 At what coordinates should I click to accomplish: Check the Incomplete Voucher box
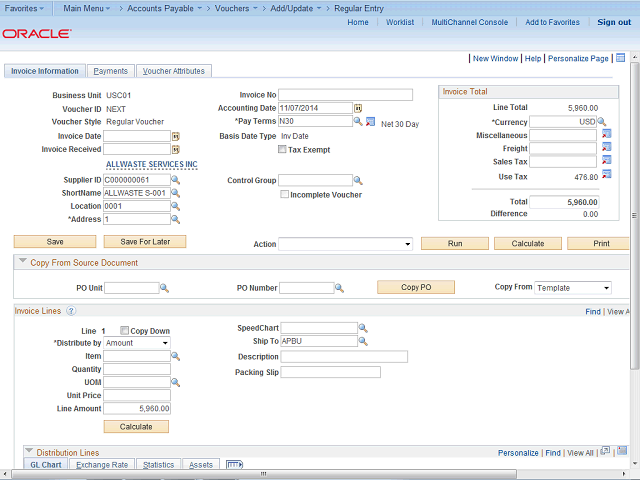click(284, 194)
